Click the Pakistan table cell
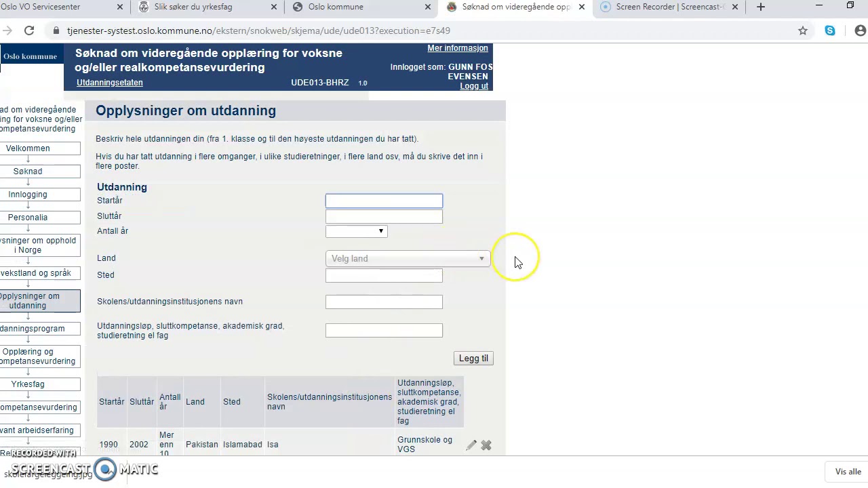The image size is (868, 488). click(x=202, y=445)
